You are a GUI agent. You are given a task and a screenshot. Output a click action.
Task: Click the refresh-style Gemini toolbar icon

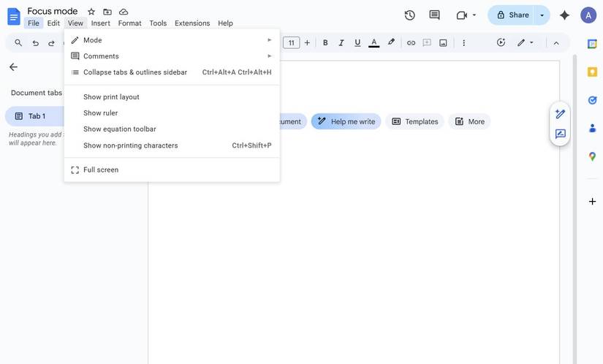[x=501, y=42]
